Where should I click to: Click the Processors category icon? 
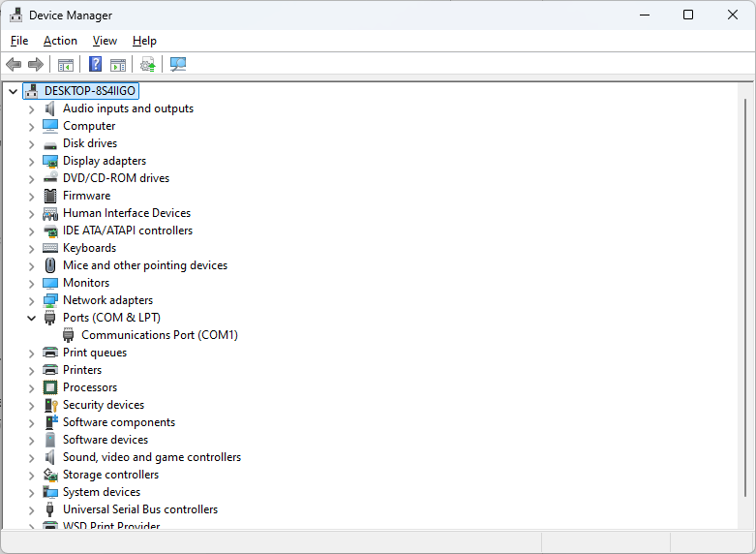coord(50,387)
